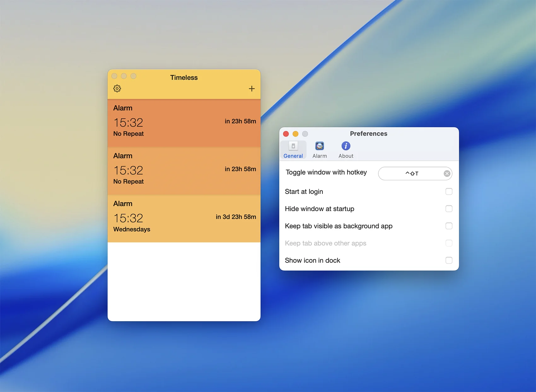Add a new alarm with plus icon

click(x=252, y=89)
